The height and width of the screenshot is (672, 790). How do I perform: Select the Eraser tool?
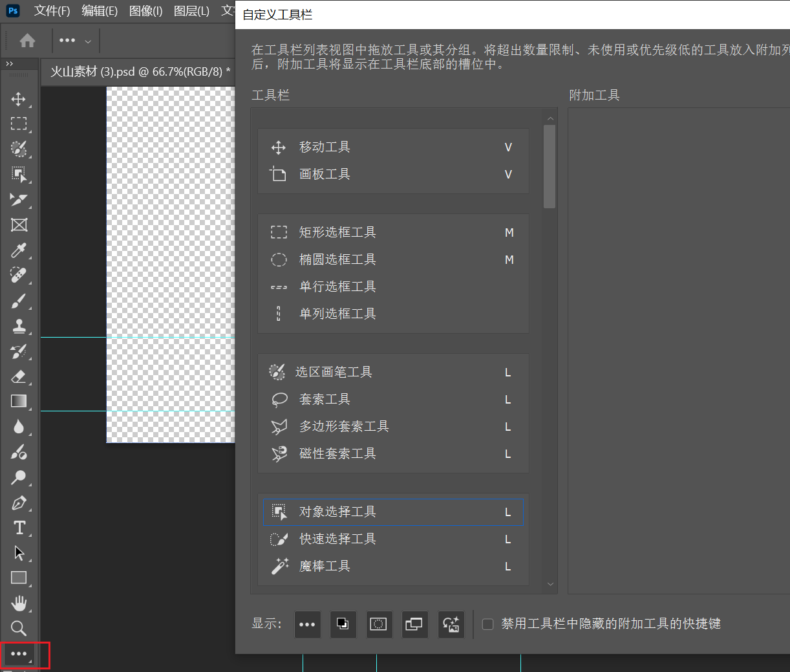[x=19, y=376]
